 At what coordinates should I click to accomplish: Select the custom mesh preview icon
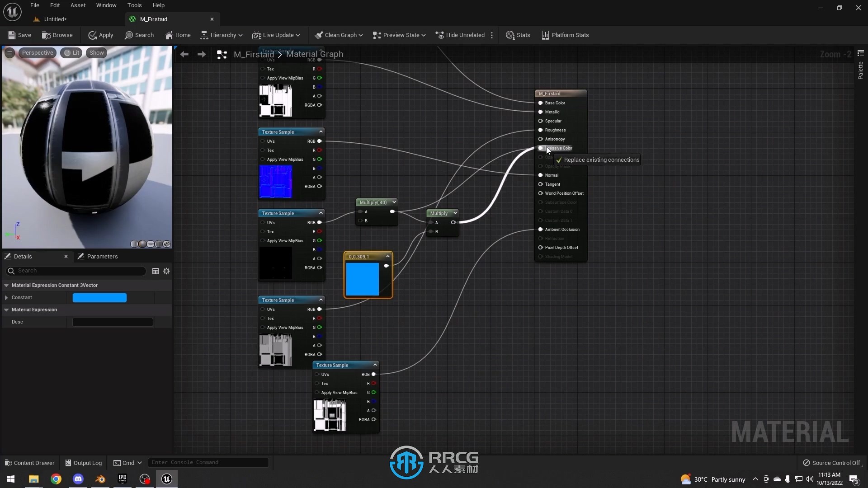coord(167,244)
